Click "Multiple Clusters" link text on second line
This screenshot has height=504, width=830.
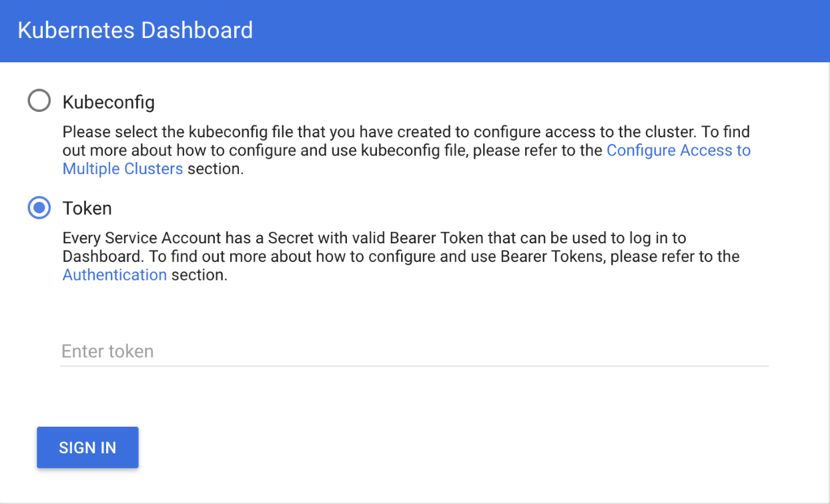pyautogui.click(x=122, y=169)
